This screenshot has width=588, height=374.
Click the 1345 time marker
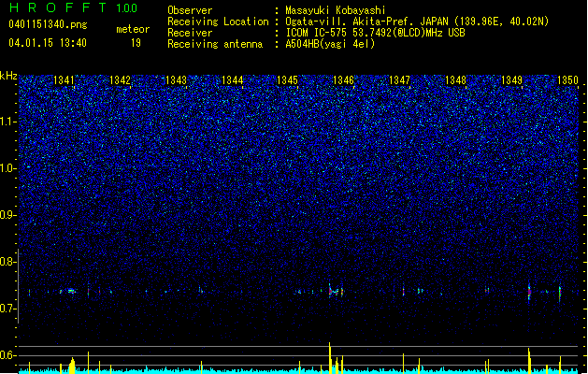click(x=287, y=79)
